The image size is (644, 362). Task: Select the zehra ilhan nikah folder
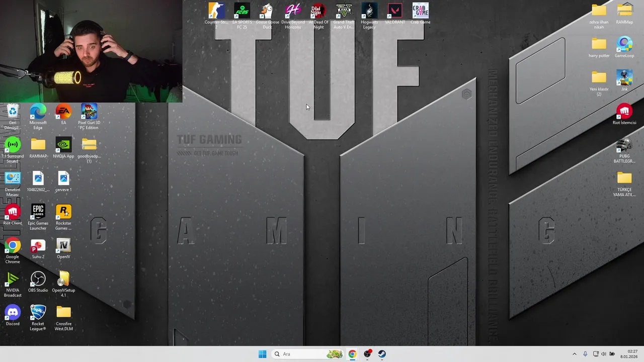(x=599, y=11)
